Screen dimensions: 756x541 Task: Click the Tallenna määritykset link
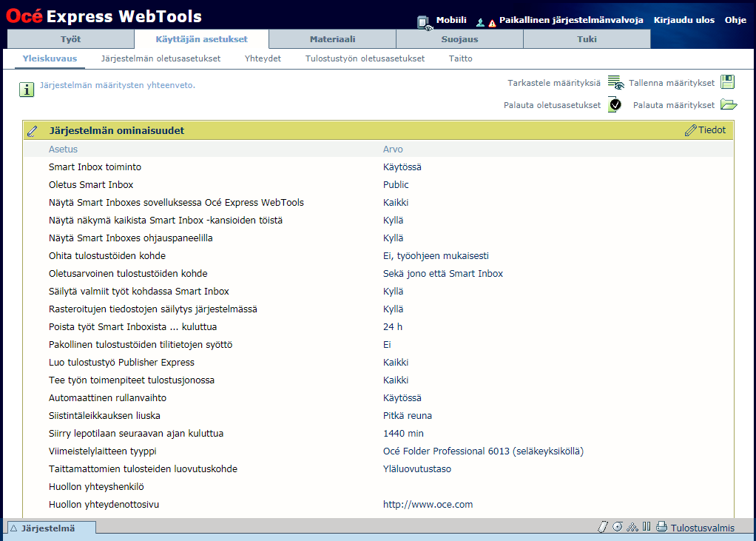[672, 83]
